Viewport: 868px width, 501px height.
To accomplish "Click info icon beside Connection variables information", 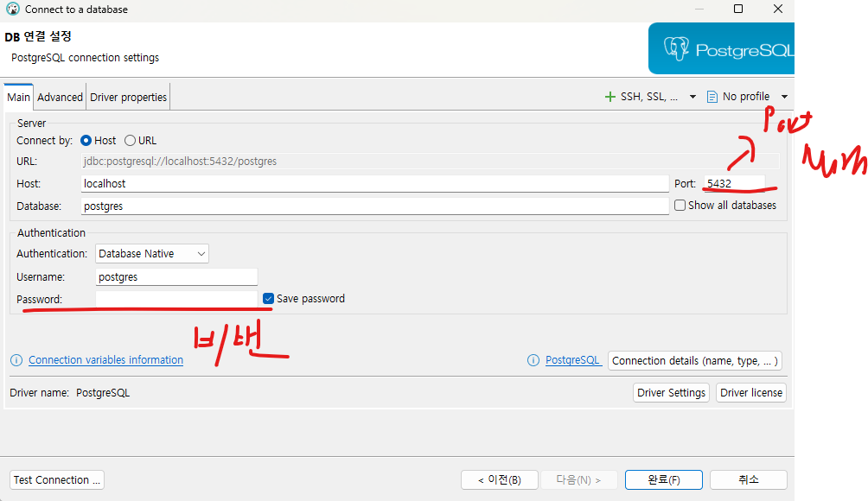I will coord(16,360).
